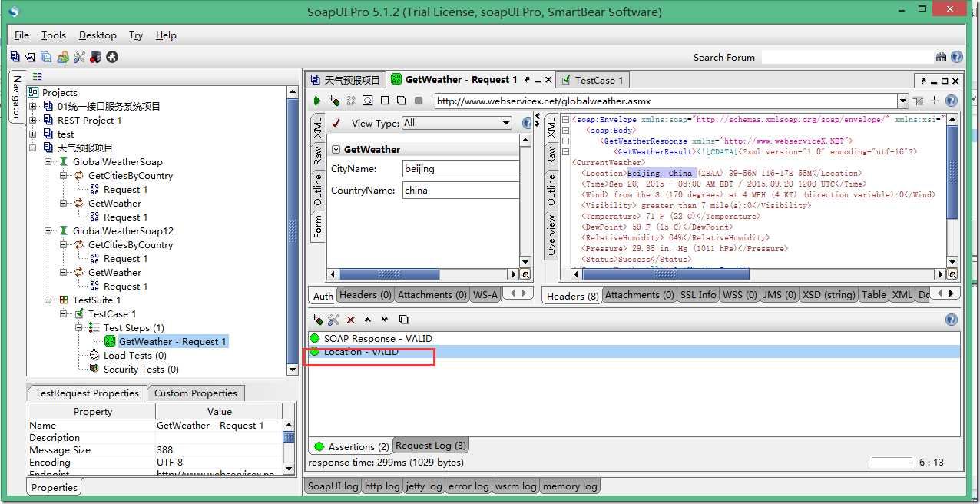Switch to the 天气预报项目 editor tab
This screenshot has height=504, width=980.
click(x=345, y=80)
